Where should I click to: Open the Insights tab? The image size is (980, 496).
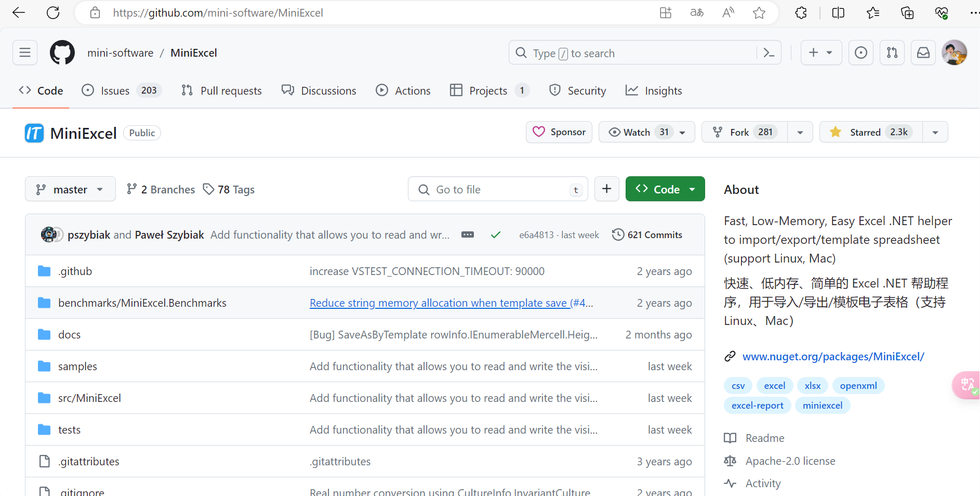click(x=654, y=90)
